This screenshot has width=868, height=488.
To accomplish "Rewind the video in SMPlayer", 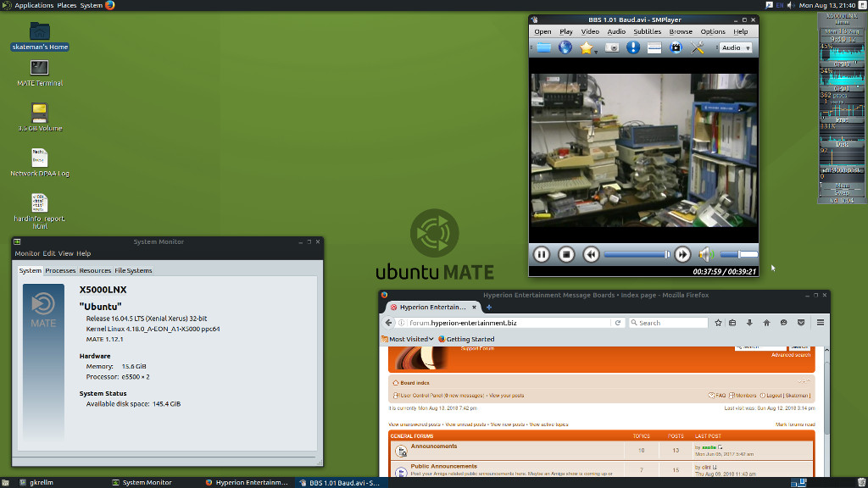I will point(591,254).
